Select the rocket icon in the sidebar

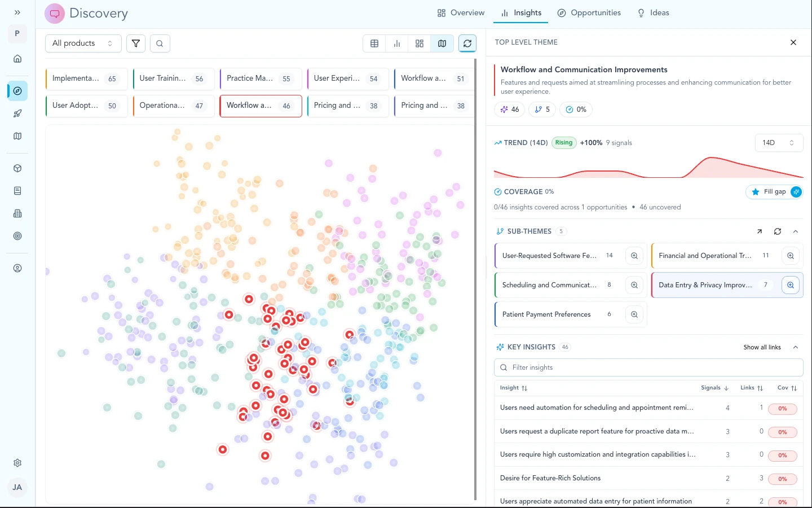coord(17,113)
